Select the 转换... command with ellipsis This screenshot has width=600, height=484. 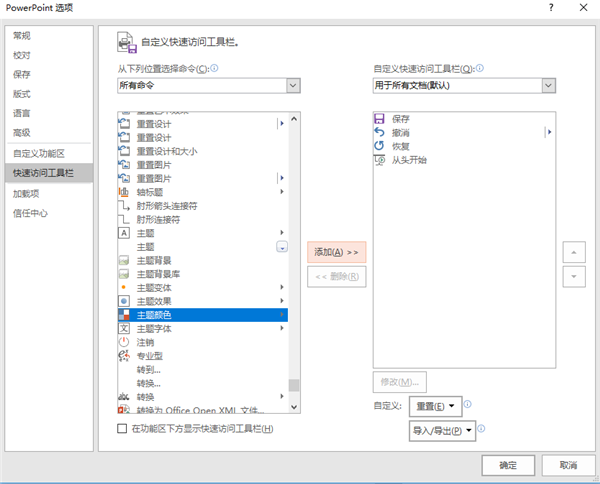pos(149,383)
